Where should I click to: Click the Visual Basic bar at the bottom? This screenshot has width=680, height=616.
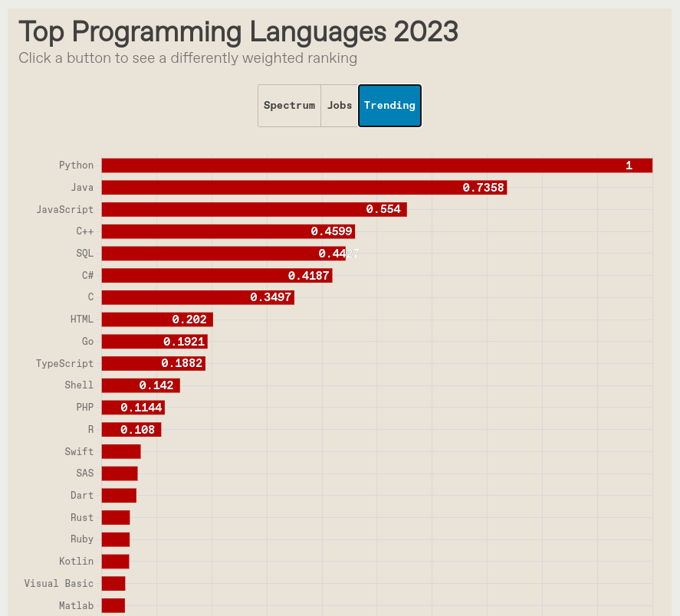point(113,583)
